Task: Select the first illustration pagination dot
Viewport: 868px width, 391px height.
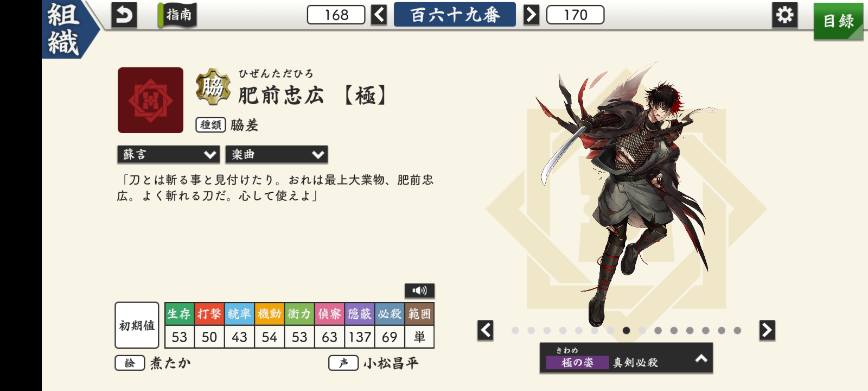Action: point(515,330)
